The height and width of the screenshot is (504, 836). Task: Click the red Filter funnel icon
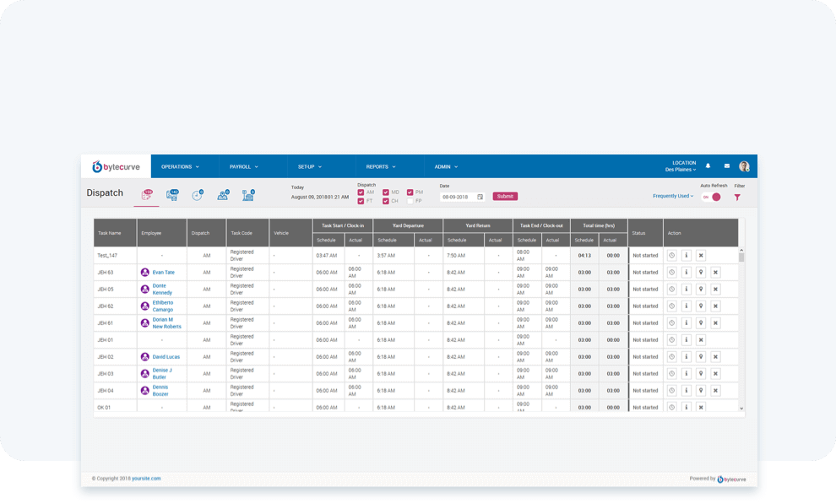click(x=737, y=197)
